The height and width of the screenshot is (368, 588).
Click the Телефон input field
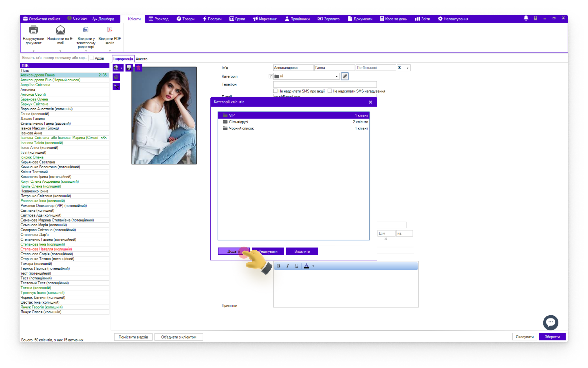(x=325, y=84)
